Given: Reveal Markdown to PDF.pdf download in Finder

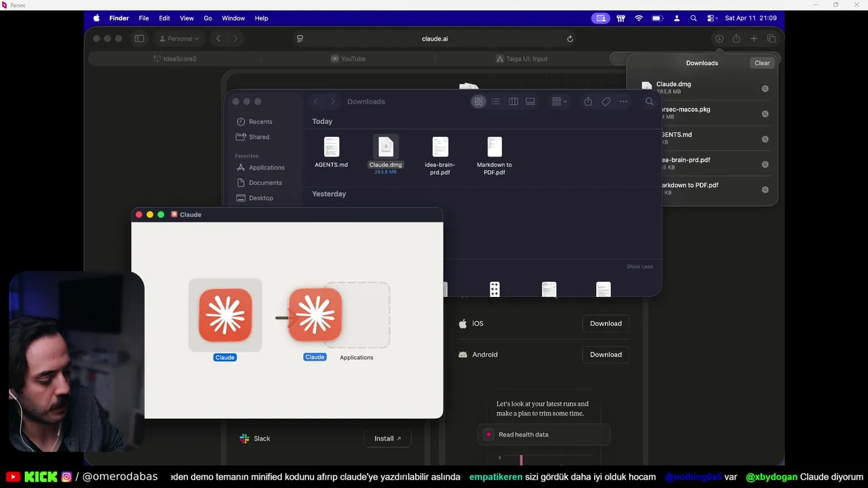Looking at the screenshot, I should pos(765,189).
